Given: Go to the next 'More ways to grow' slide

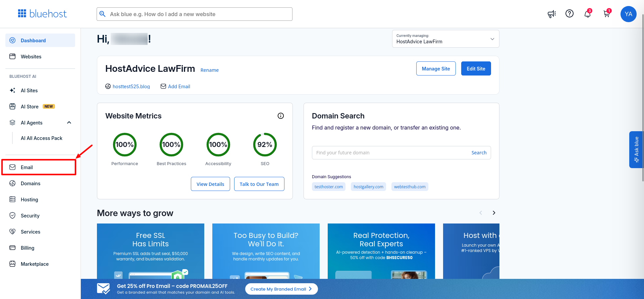Looking at the screenshot, I should [x=494, y=213].
